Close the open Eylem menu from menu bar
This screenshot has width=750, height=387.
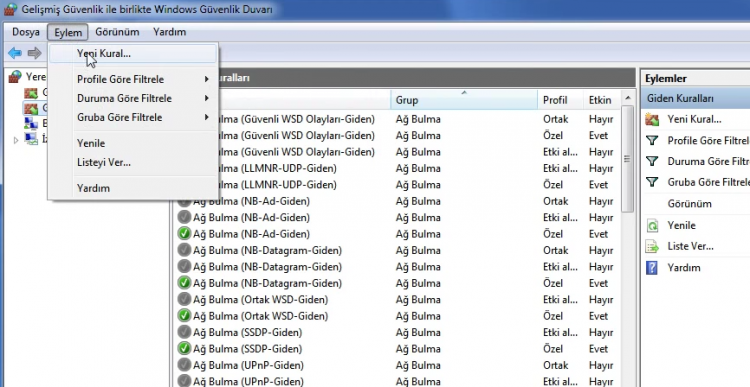pyautogui.click(x=68, y=32)
